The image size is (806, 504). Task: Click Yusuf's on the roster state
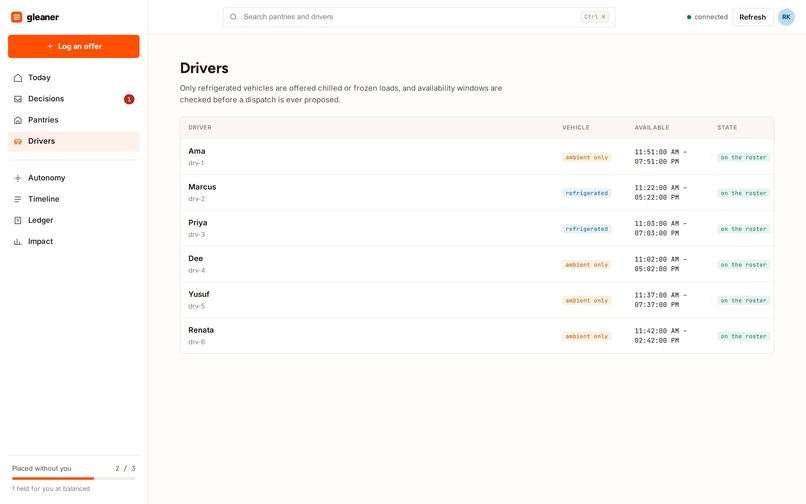pos(743,300)
